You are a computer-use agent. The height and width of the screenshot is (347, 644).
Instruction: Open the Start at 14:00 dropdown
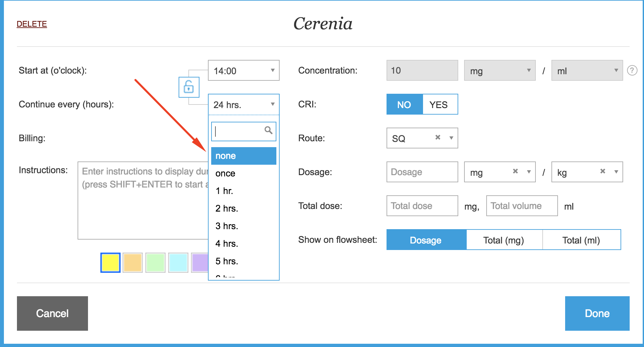(243, 70)
